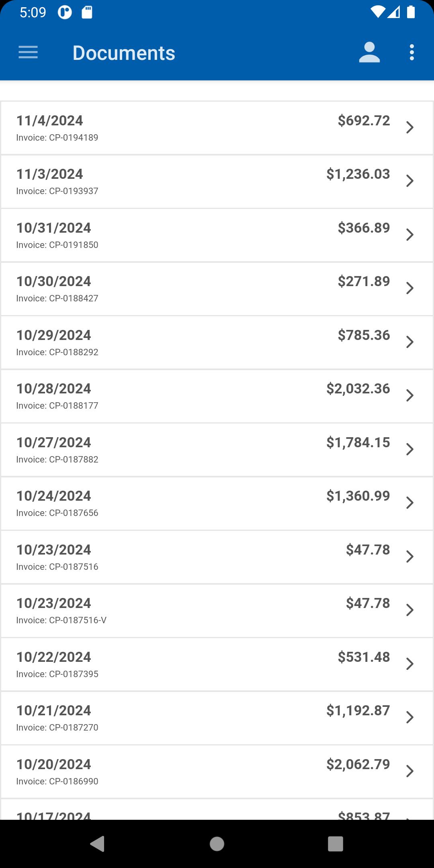Expand chevron for invoice CP-0188177

pos(410,395)
